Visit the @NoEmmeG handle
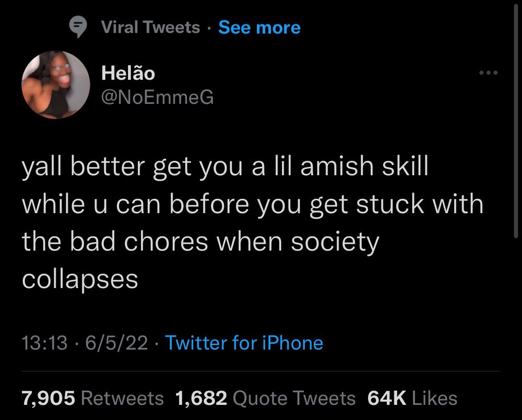 coord(158,98)
